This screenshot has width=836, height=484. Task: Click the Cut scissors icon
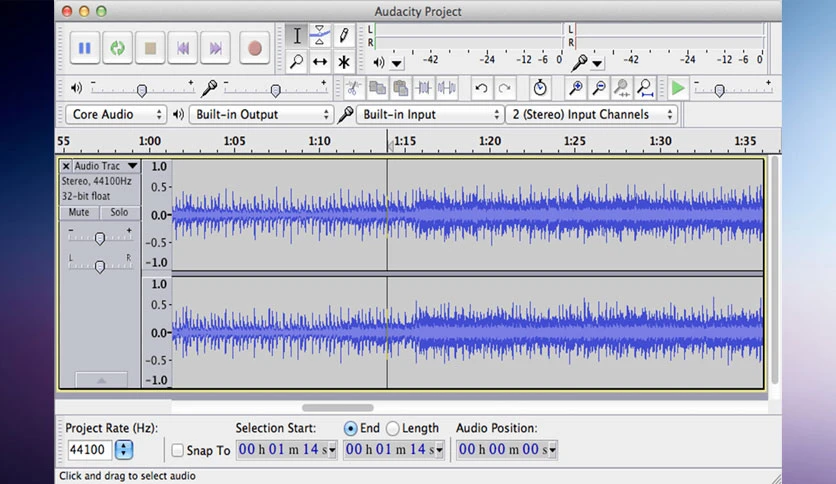352,88
